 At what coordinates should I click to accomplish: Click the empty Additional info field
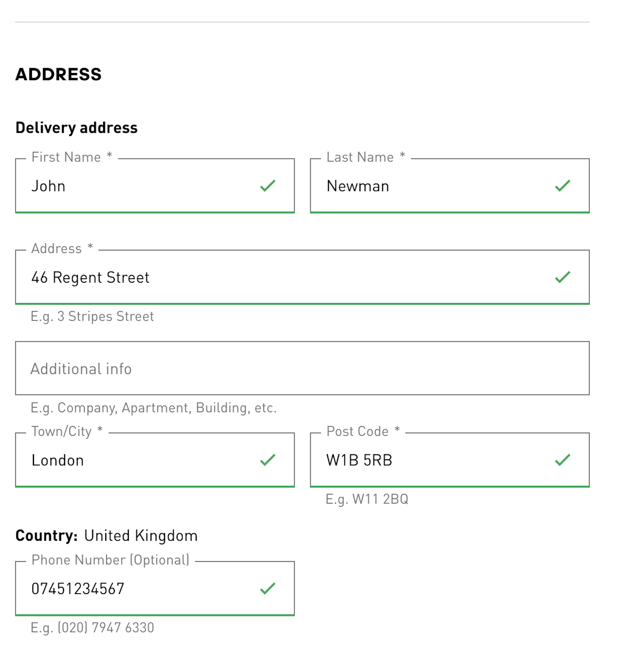302,369
